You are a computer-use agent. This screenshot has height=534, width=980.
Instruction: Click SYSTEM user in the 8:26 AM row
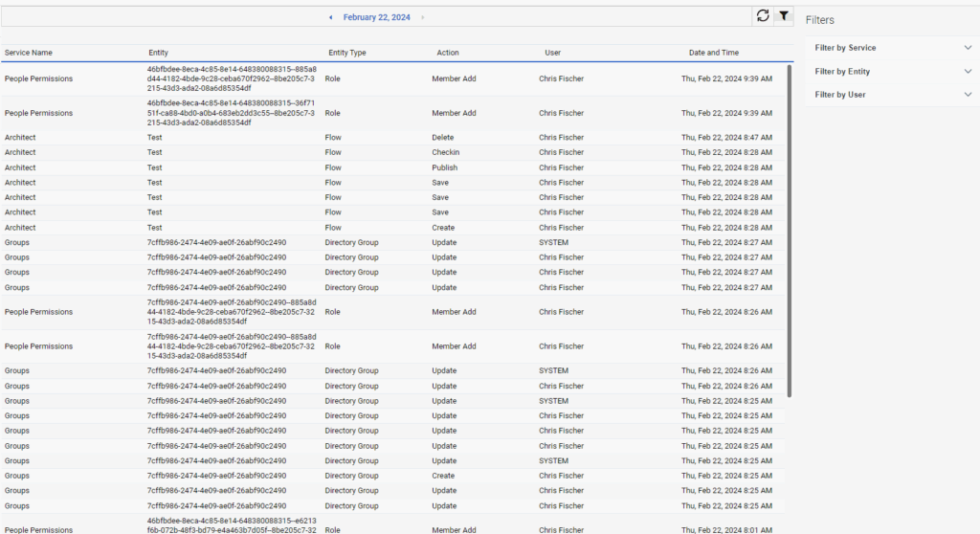coord(554,370)
